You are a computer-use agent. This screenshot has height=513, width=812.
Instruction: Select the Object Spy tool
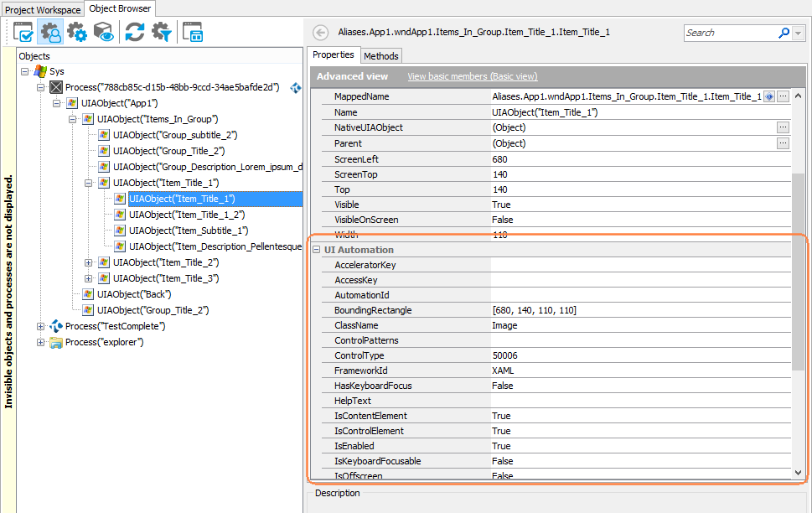tap(50, 32)
